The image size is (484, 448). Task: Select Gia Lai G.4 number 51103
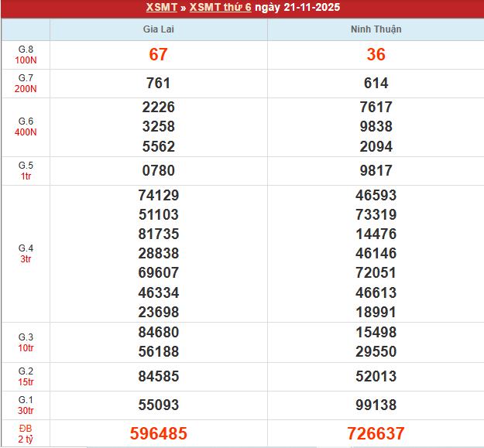[158, 214]
